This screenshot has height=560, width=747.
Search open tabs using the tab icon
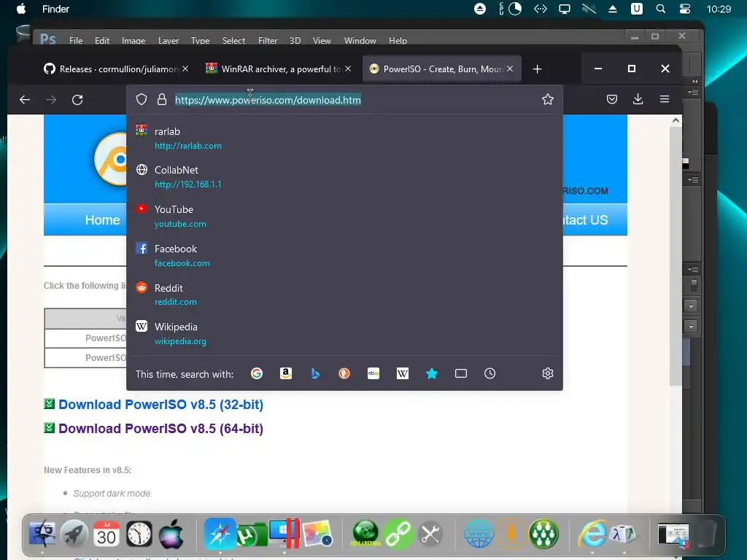tap(461, 373)
